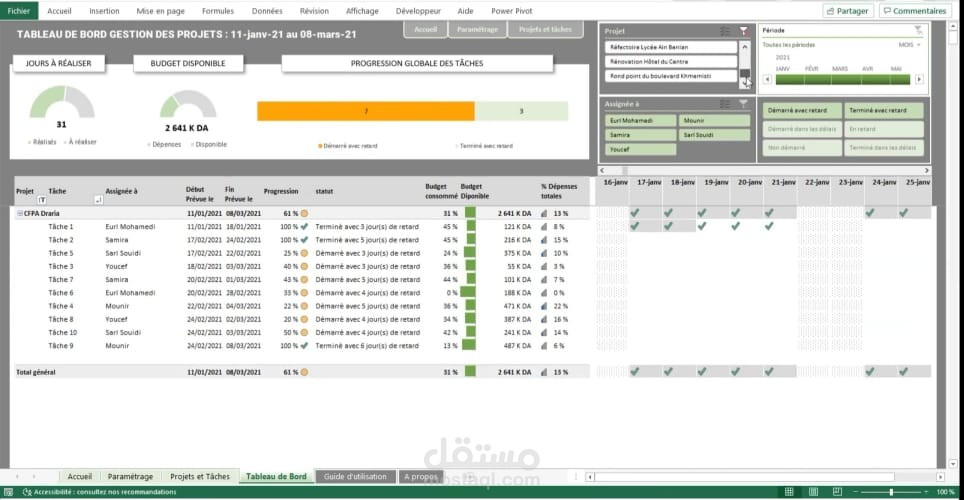The image size is (964, 500).
Task: Toggle multi-select on the Projet slicer
Action: pos(725,31)
